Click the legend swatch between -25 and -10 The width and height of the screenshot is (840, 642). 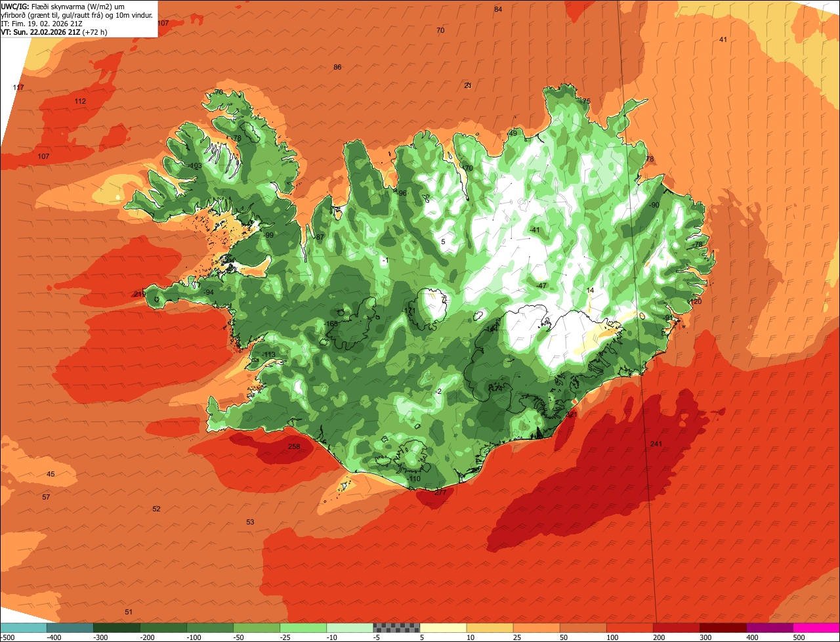coord(303,628)
